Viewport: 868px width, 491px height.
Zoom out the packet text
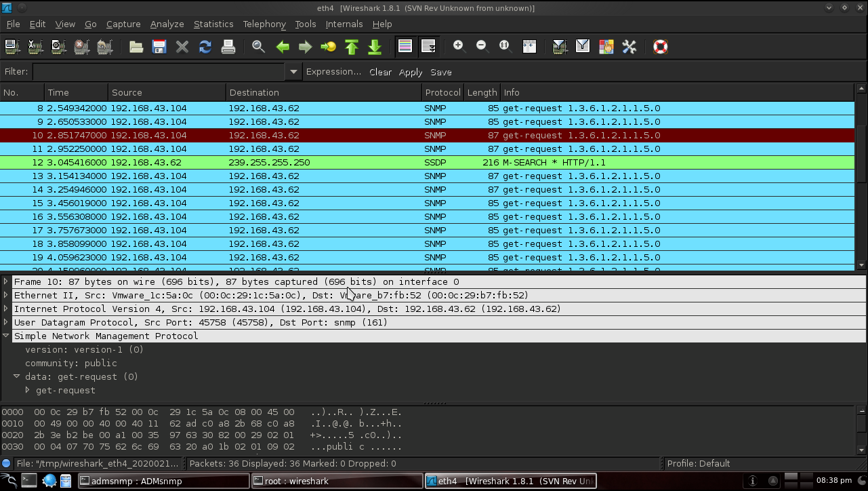[482, 45]
